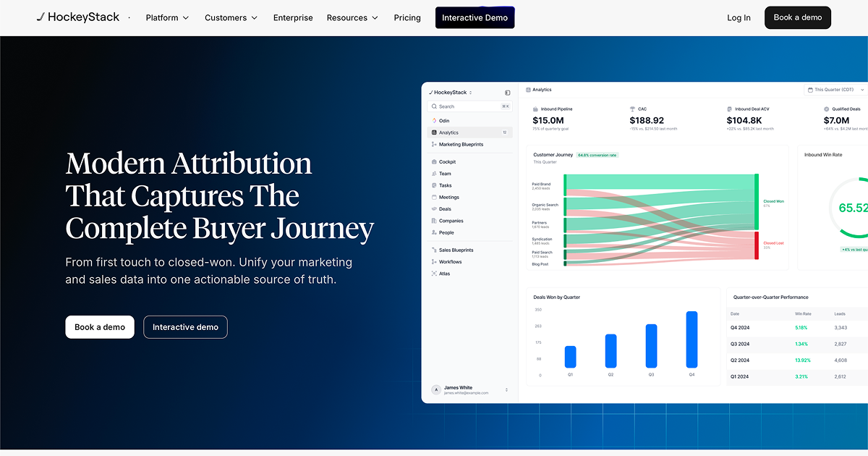Collapse the dashboard sidebar with the panel icon

click(508, 93)
